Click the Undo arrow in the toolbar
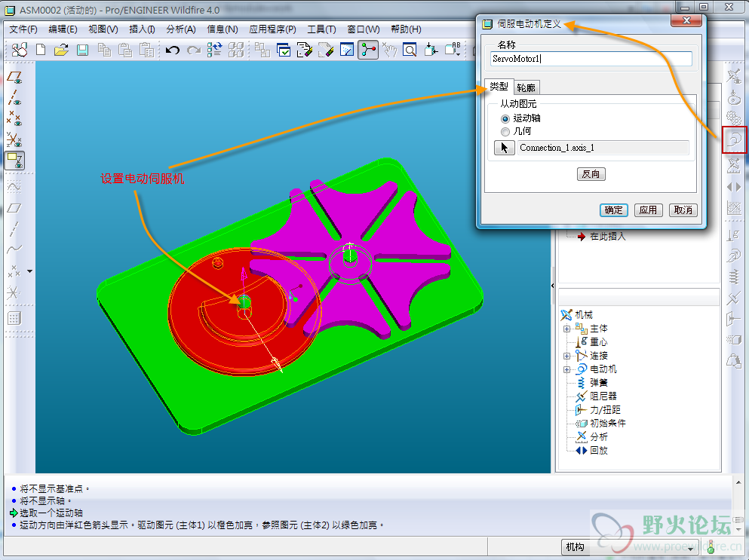Image resolution: width=749 pixels, height=560 pixels. click(173, 50)
